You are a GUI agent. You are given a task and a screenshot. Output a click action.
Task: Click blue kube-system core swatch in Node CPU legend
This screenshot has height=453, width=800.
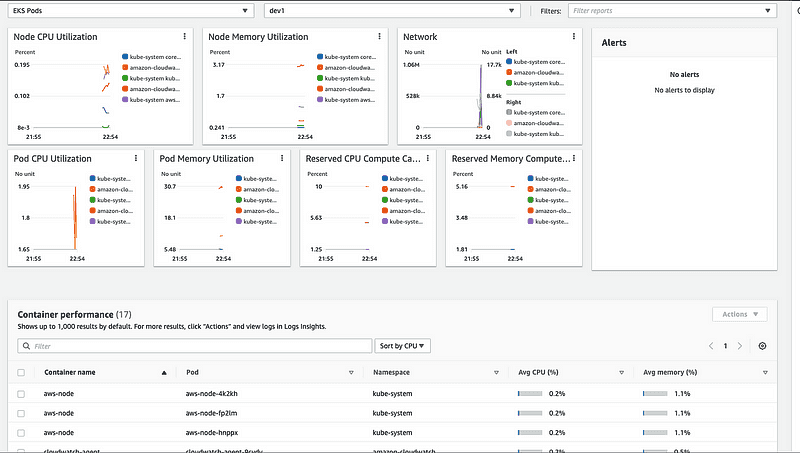coord(125,57)
